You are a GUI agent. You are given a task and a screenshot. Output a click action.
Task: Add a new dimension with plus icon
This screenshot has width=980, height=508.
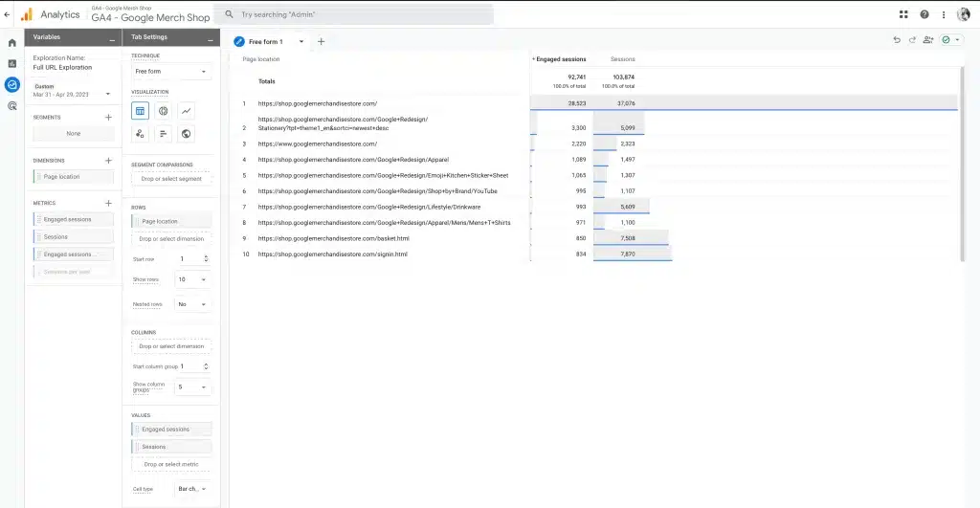[108, 161]
